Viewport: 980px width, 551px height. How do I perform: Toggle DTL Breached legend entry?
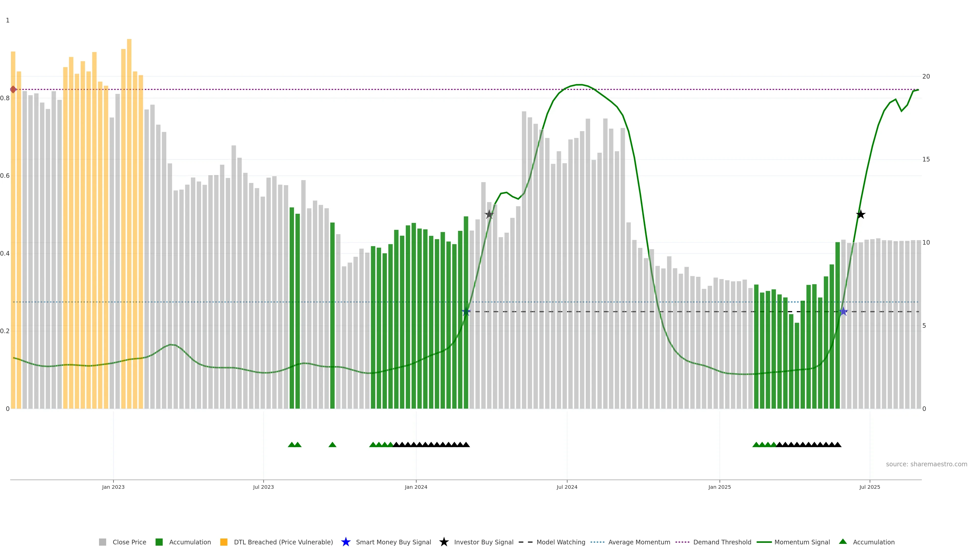point(283,542)
